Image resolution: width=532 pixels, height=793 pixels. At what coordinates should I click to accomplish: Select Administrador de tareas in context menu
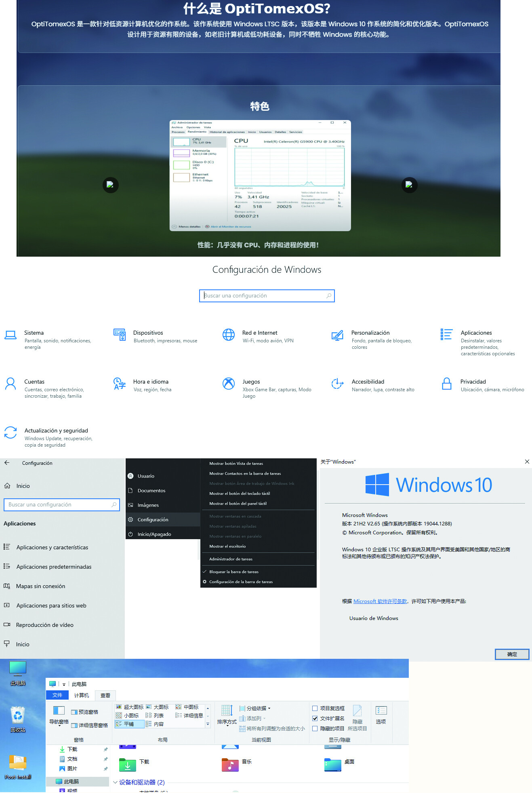coord(231,559)
